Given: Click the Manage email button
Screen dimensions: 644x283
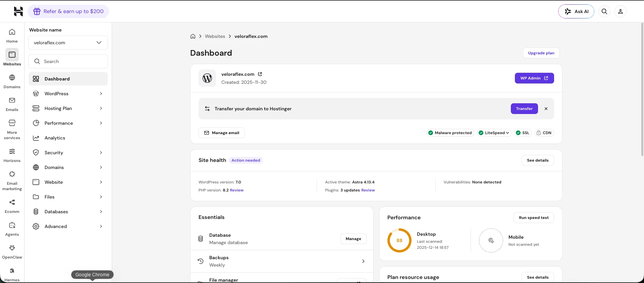Looking at the screenshot, I should point(222,133).
